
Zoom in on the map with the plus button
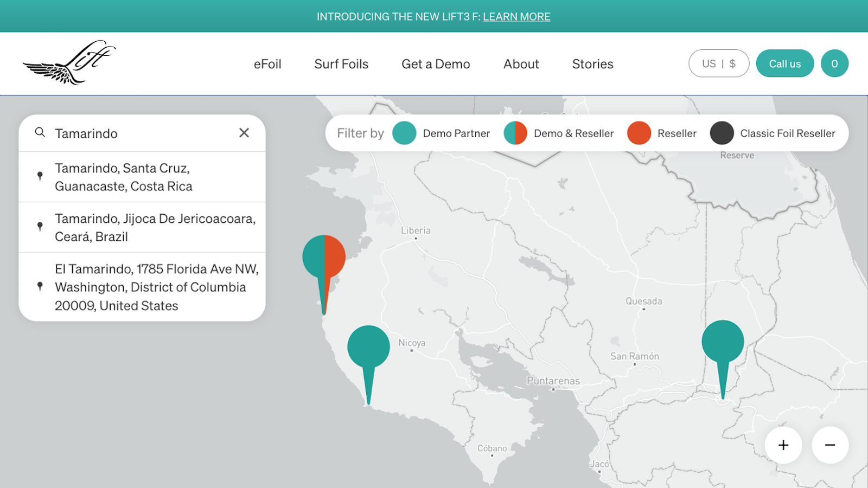point(783,445)
